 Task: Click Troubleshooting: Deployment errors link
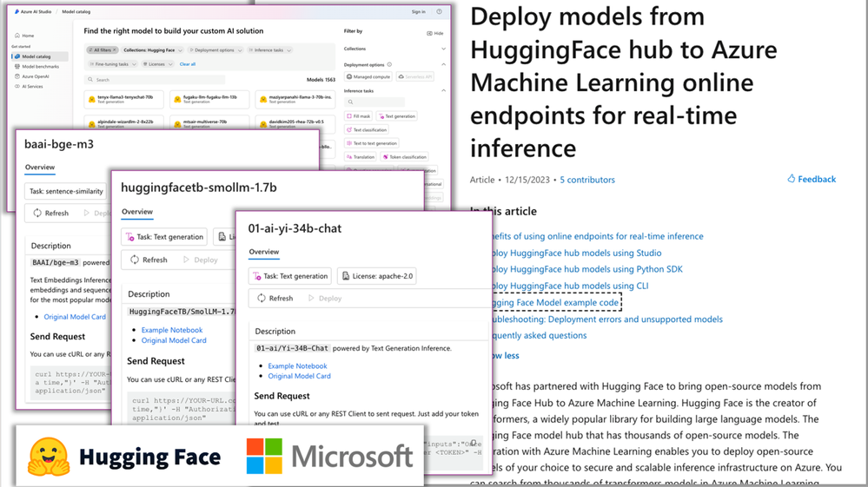[x=606, y=319]
